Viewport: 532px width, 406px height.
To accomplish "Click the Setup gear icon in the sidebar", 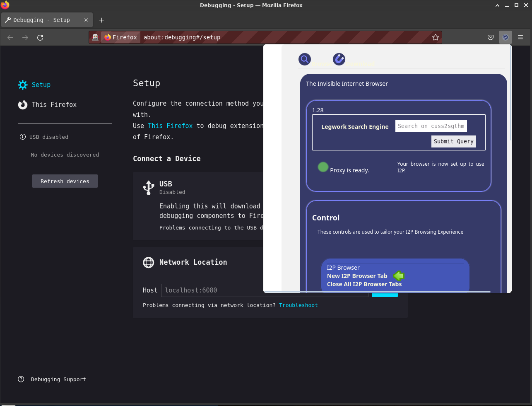I will pyautogui.click(x=23, y=85).
